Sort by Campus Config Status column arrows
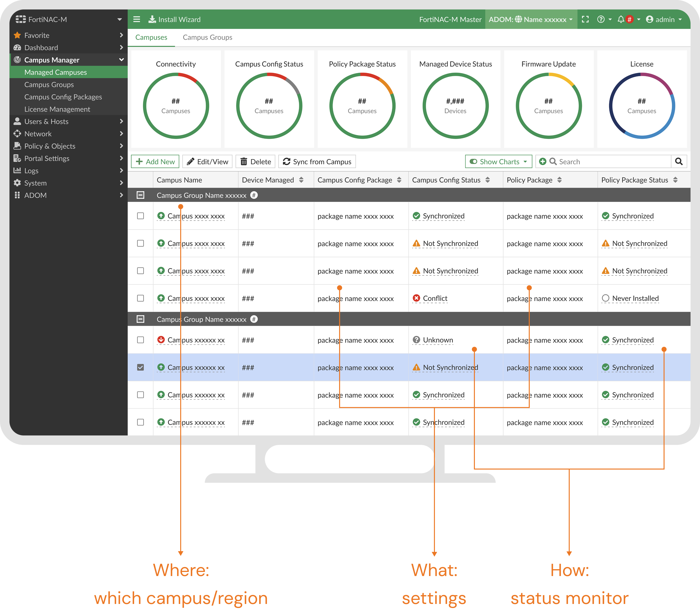This screenshot has height=612, width=700. click(x=487, y=180)
